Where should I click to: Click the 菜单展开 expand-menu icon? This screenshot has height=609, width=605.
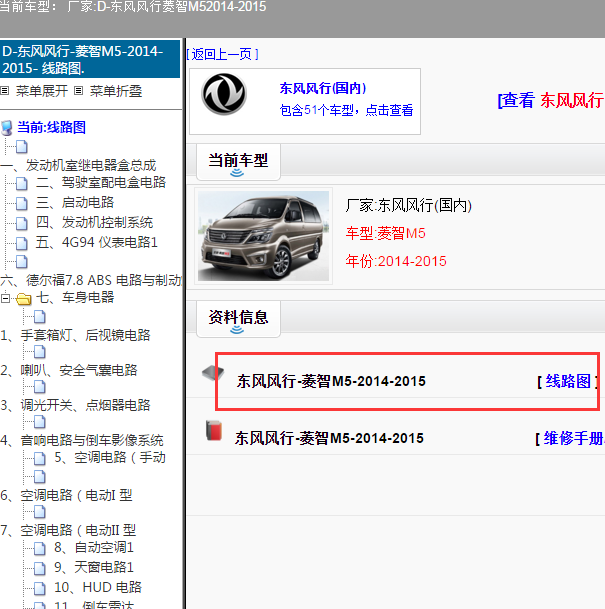[5, 91]
